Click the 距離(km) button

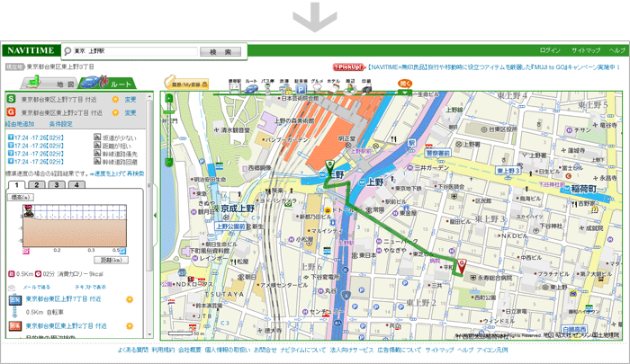coord(111,260)
